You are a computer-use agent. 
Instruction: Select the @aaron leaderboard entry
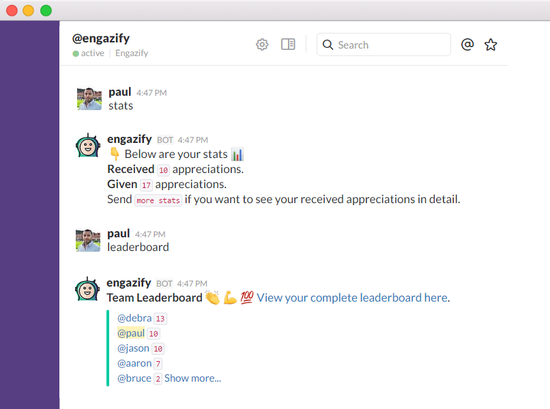pos(134,363)
